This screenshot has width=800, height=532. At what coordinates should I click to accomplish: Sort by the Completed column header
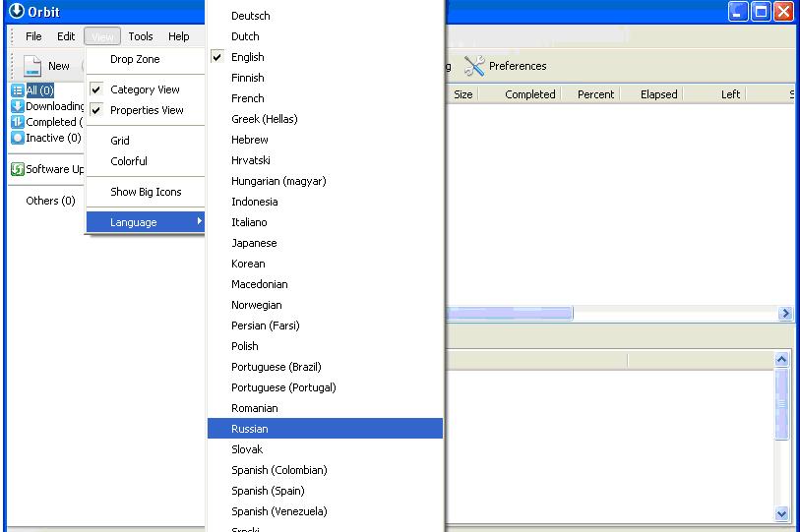point(530,94)
